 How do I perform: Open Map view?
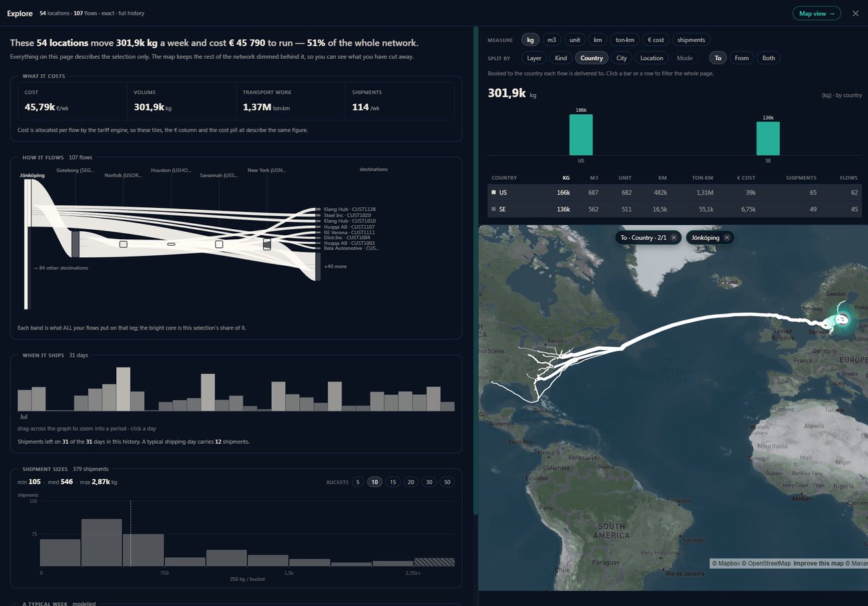coord(817,13)
